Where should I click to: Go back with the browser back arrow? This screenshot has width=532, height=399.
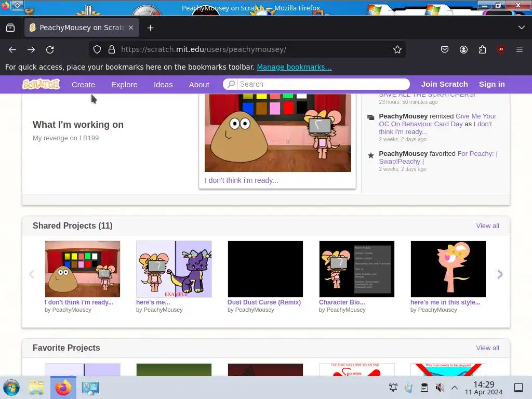[12, 49]
